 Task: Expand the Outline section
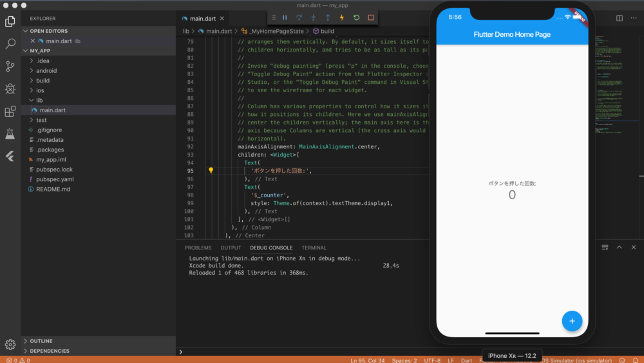tap(99, 341)
